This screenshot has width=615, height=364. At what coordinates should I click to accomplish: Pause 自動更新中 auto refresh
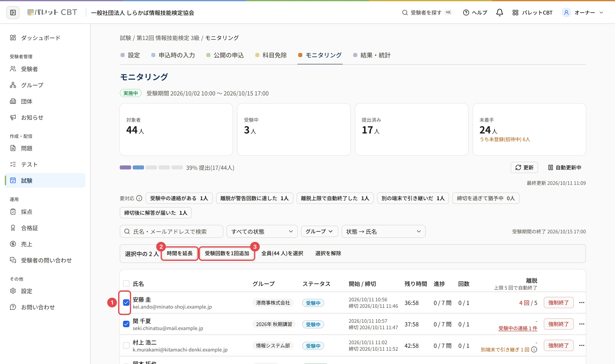564,167
